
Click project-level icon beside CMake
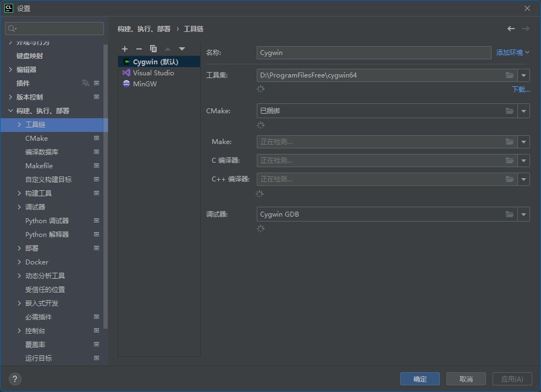click(x=97, y=138)
